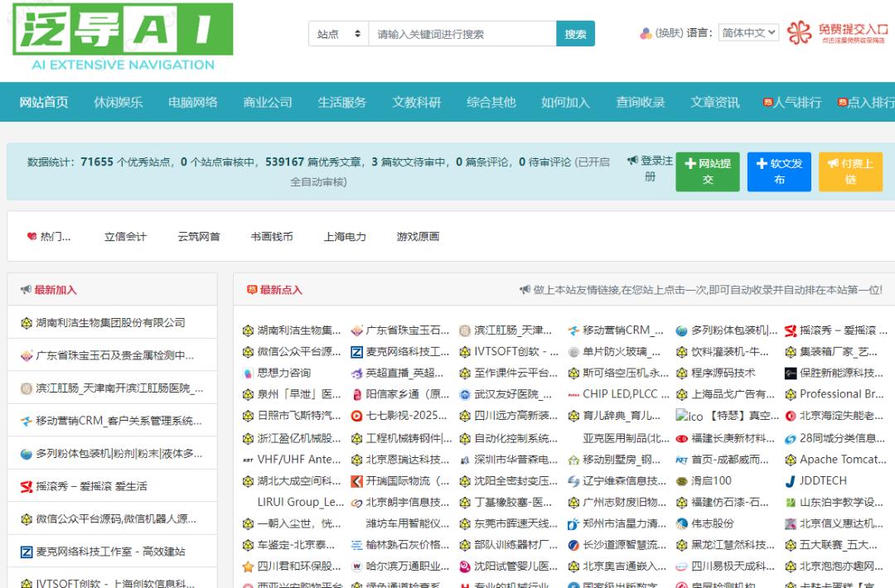Click the green 网站提交 button
The width and height of the screenshot is (895, 588).
(x=708, y=171)
